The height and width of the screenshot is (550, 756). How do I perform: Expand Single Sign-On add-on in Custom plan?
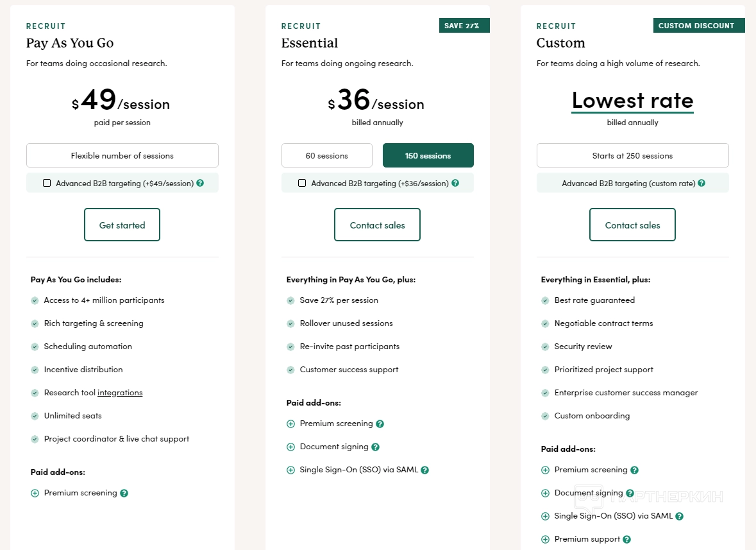(x=546, y=516)
